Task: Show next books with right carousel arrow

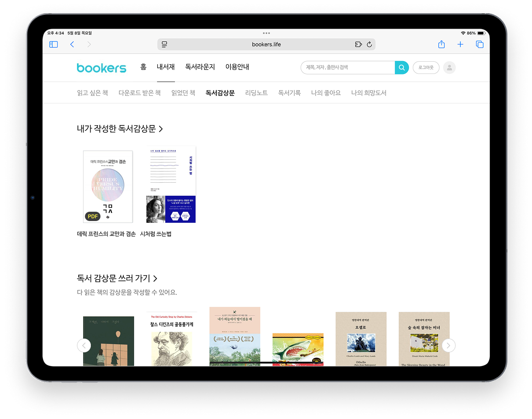Action: click(x=448, y=345)
